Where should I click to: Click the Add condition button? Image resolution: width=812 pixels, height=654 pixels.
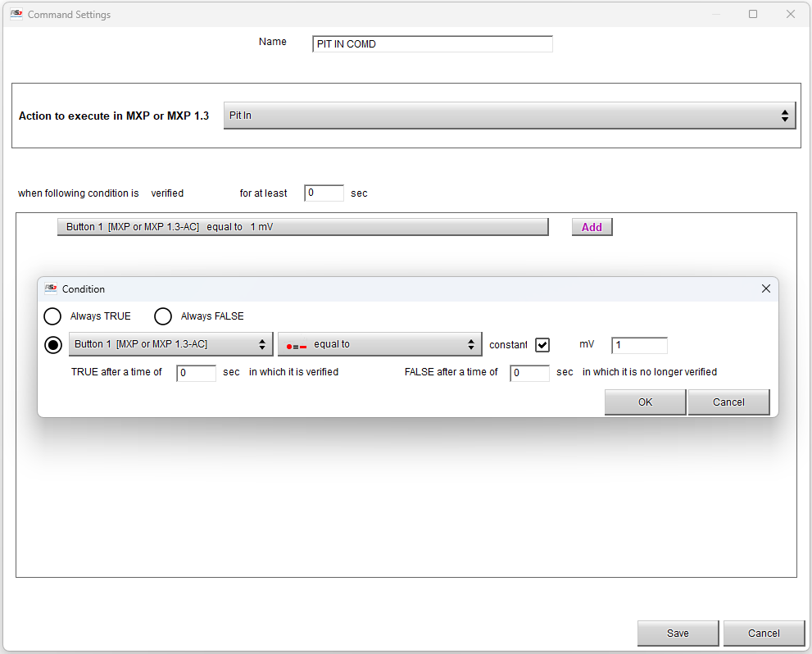[x=592, y=227]
